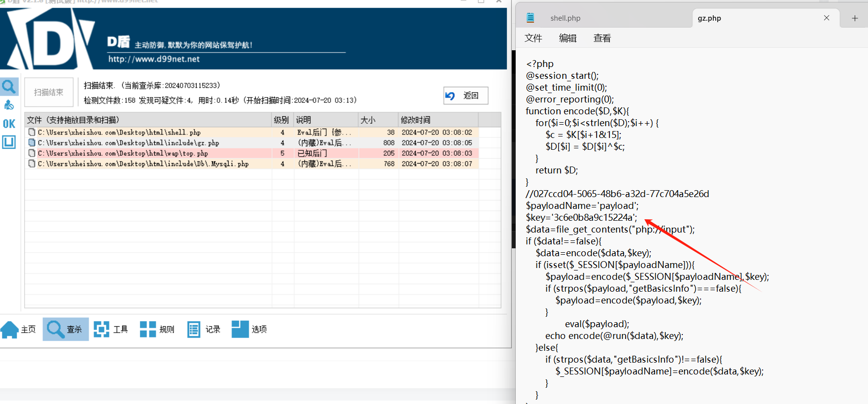This screenshot has height=404, width=868.
Task: Switch to shell.php tab in Notepad
Action: [x=565, y=18]
